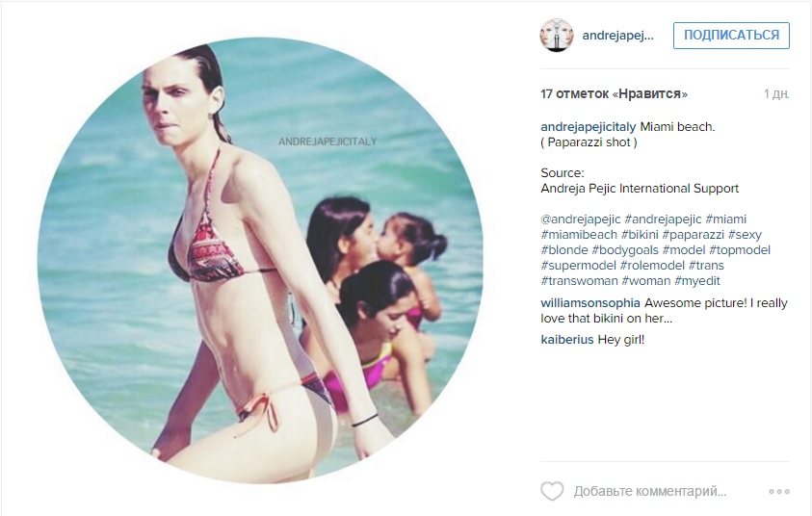Open the #miamibeach hashtag
Image resolution: width=812 pixels, height=516 pixels.
pos(579,235)
